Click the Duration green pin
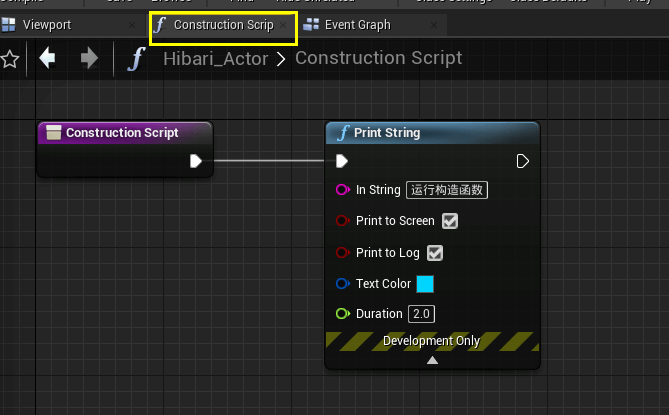Screen dimensions: 669x415 point(343,313)
